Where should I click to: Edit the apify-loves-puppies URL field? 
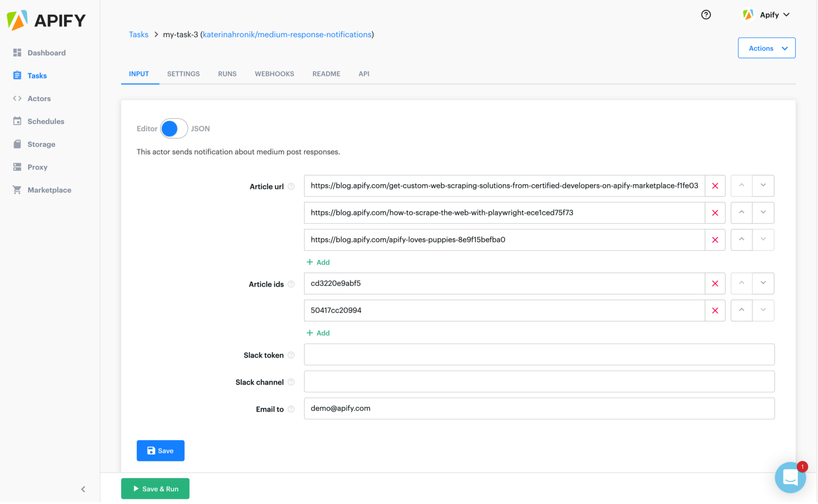pyautogui.click(x=504, y=240)
